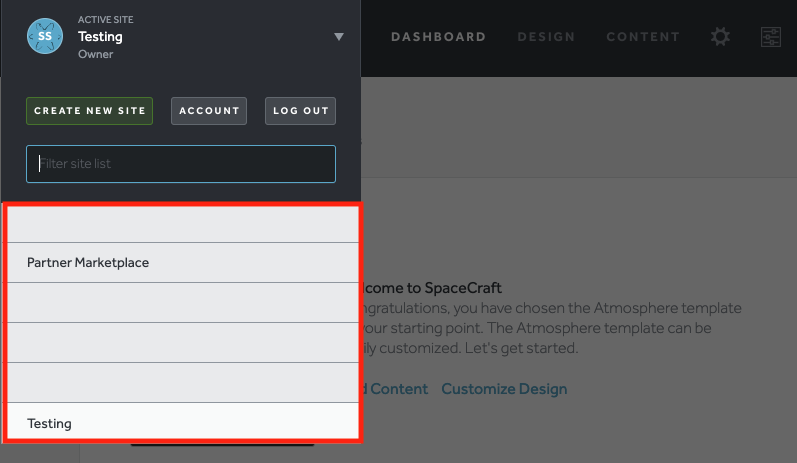
Task: Go to the Dashboard tab
Action: pyautogui.click(x=438, y=37)
